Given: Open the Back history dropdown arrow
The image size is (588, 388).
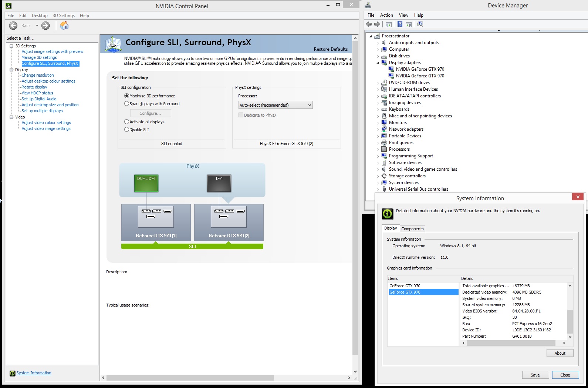Looking at the screenshot, I should pyautogui.click(x=37, y=26).
